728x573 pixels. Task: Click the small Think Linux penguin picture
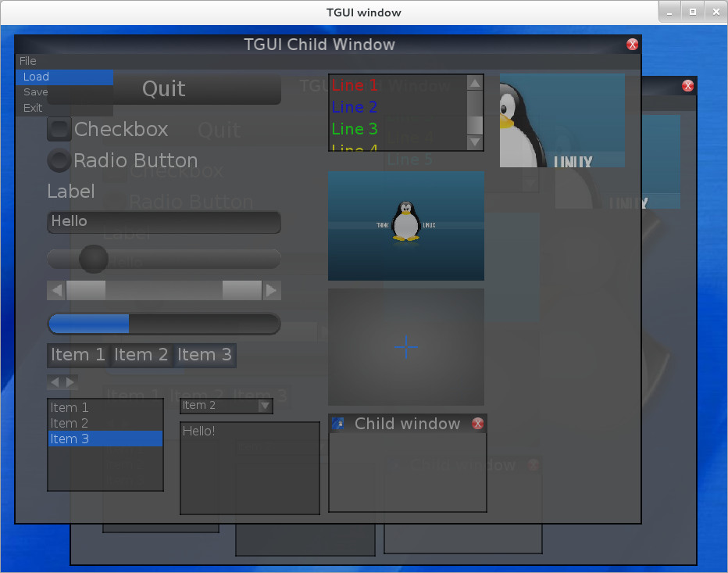[405, 226]
